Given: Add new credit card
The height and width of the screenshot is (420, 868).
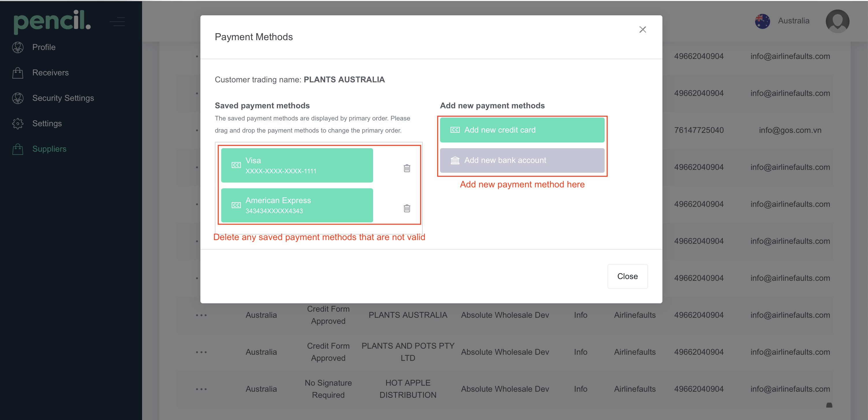Looking at the screenshot, I should pos(521,130).
